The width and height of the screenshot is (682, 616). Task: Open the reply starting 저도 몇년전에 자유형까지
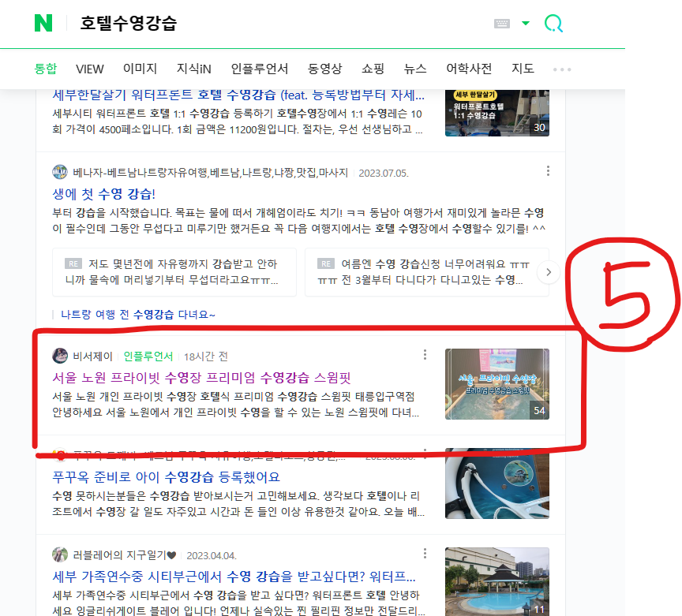point(174,272)
